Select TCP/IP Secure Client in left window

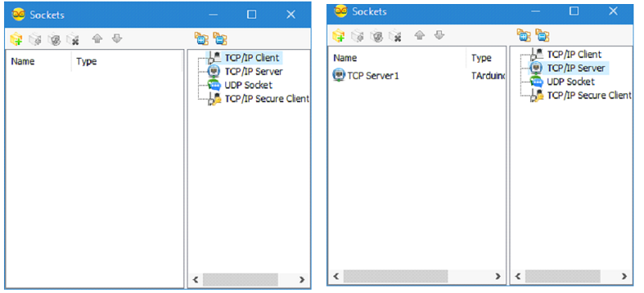(267, 99)
